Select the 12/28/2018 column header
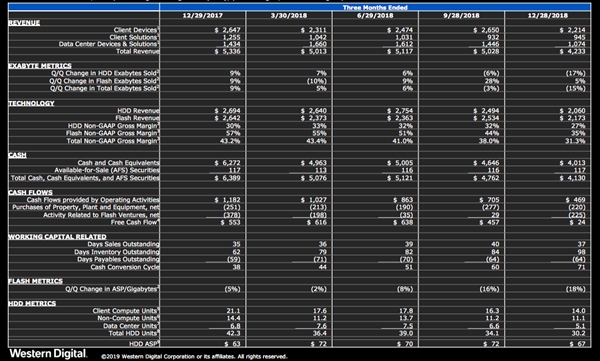 [x=548, y=16]
